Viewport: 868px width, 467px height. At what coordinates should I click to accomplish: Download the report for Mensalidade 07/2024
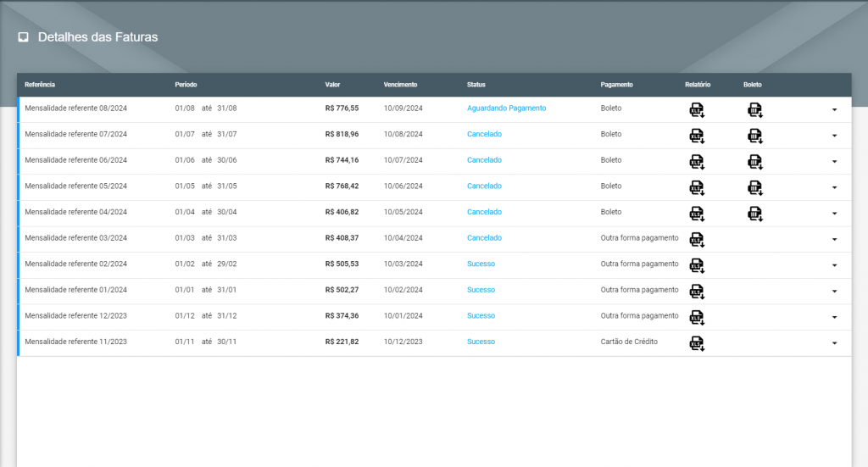point(697,136)
